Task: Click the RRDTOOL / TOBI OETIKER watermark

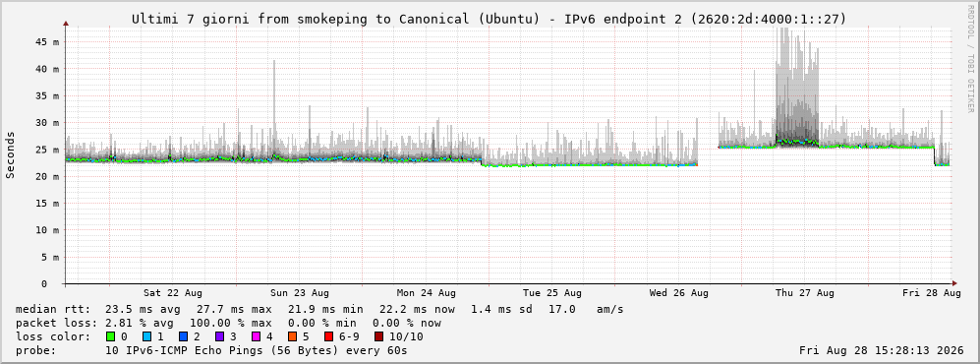Action: [x=970, y=57]
